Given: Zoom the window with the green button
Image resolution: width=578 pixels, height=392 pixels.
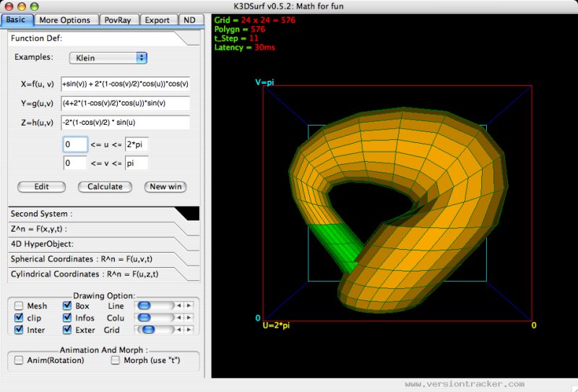Looking at the screenshot, I should pos(34,6).
